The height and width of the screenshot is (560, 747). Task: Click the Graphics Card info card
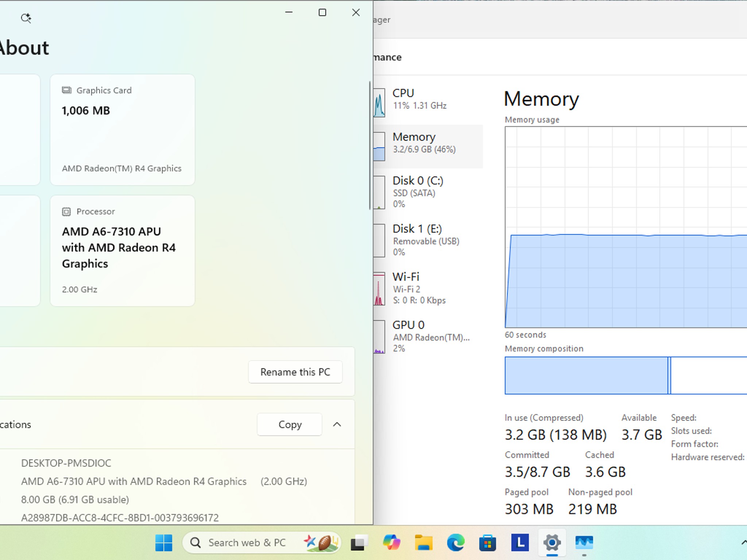[123, 130]
